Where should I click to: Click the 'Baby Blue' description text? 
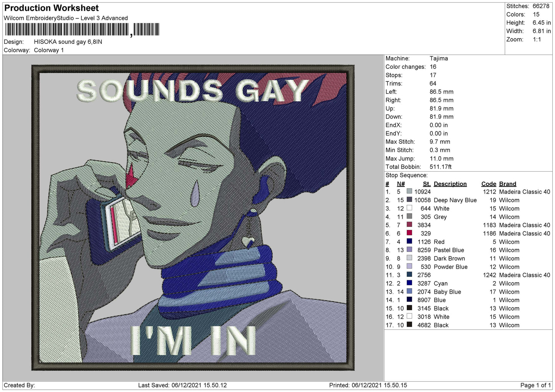coord(447,292)
